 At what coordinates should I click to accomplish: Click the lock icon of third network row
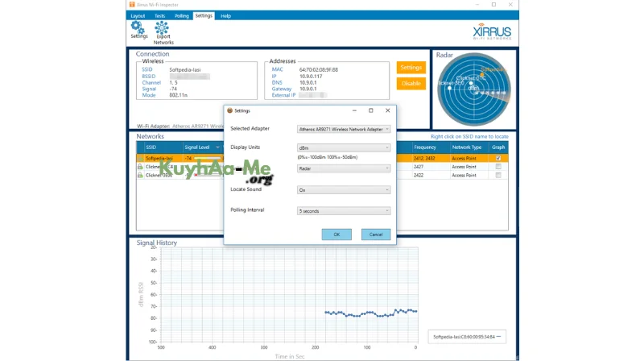click(140, 175)
